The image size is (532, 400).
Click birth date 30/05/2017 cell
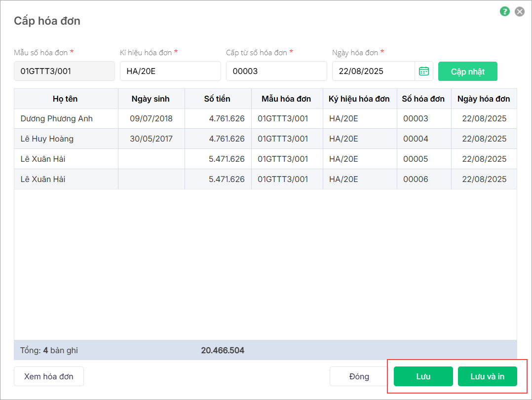[152, 139]
